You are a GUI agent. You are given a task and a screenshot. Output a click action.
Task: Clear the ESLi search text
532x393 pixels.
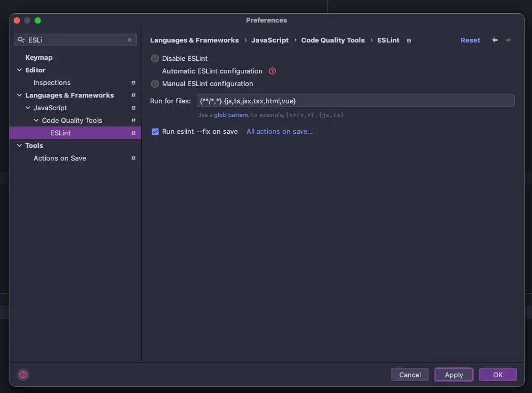click(x=130, y=40)
